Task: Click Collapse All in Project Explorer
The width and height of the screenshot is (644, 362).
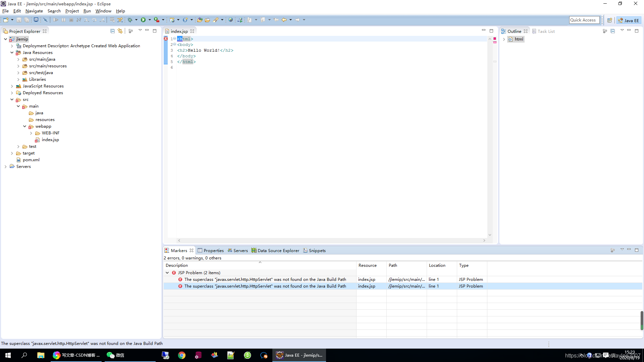Action: tap(112, 31)
